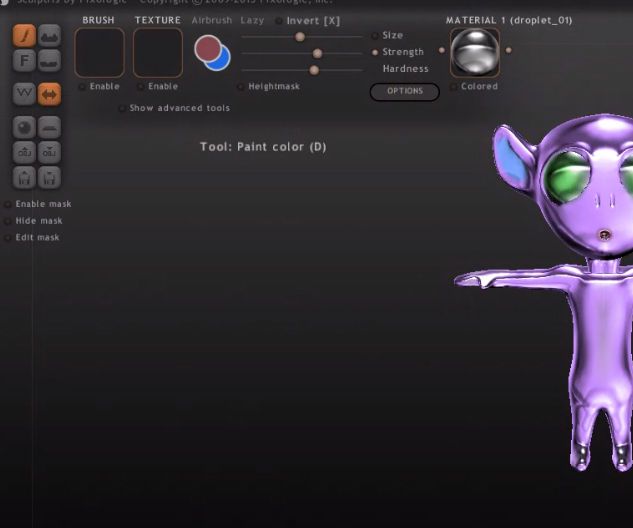Enable the BRUSH alpha checkbox
The width and height of the screenshot is (633, 528).
[82, 87]
